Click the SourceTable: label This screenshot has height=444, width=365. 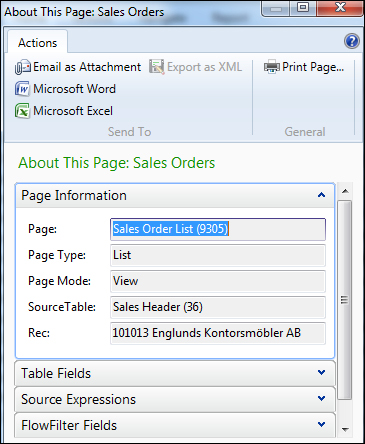tap(62, 307)
